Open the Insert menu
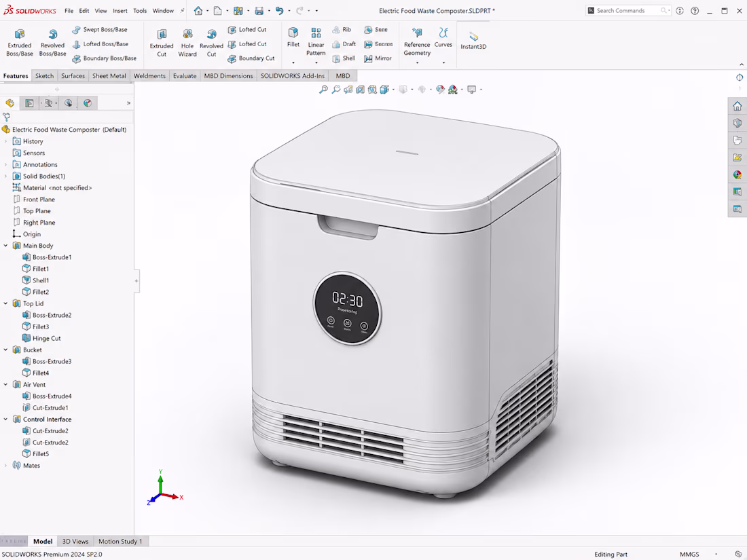Image resolution: width=747 pixels, height=560 pixels. click(x=120, y=10)
